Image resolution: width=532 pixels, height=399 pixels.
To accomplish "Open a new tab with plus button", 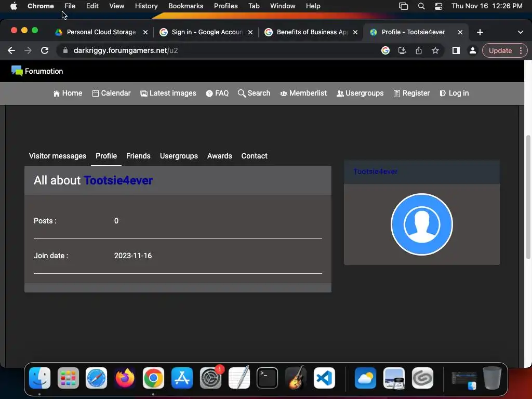I will click(480, 32).
